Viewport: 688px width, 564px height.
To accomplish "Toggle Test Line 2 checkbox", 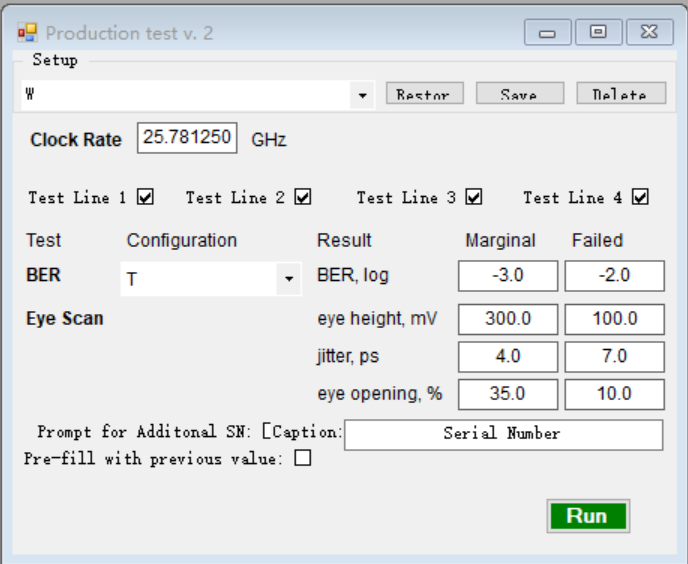I will click(x=303, y=197).
